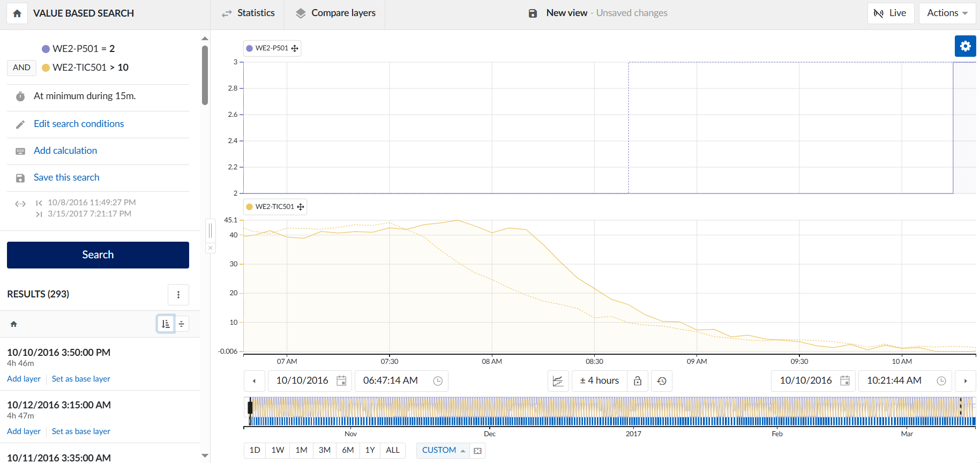The height and width of the screenshot is (463, 980).
Task: Click Add calculation link
Action: [x=65, y=151]
